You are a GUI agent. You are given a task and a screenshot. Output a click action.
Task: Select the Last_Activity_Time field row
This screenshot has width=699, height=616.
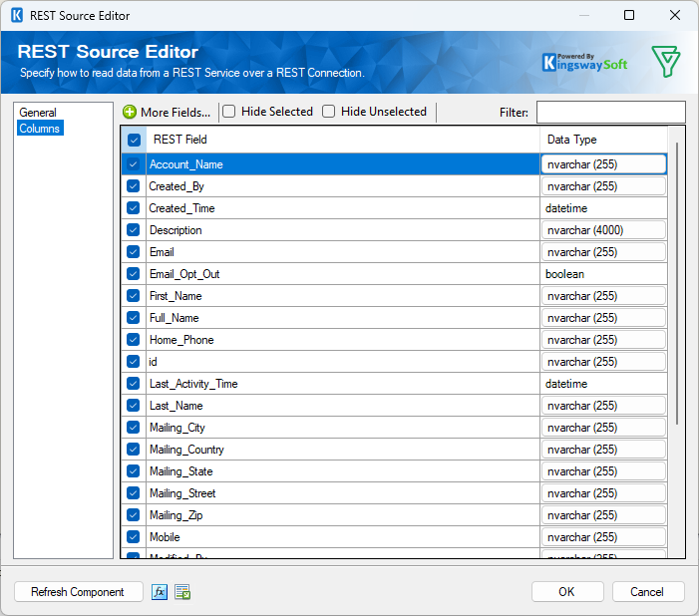point(342,384)
